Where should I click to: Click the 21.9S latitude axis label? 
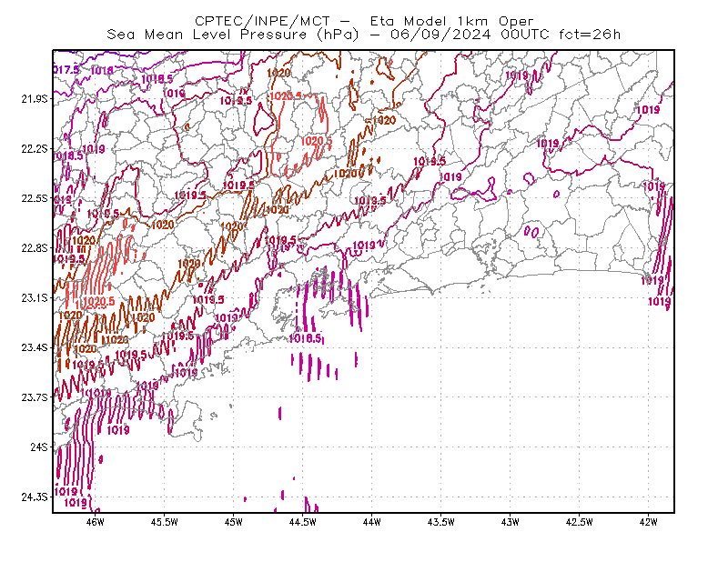tap(35, 99)
